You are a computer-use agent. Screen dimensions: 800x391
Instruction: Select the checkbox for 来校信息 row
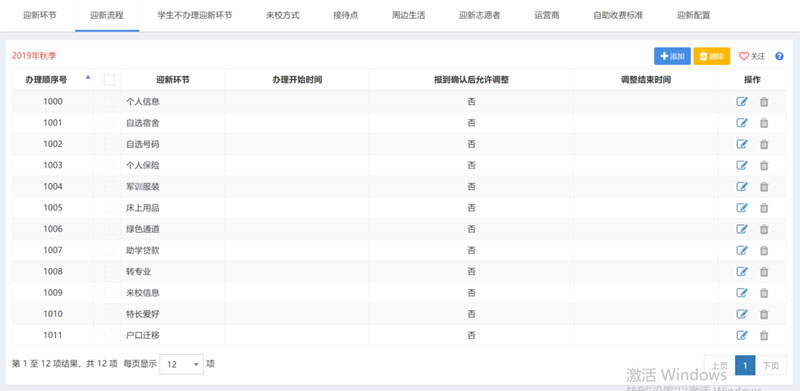pyautogui.click(x=109, y=293)
